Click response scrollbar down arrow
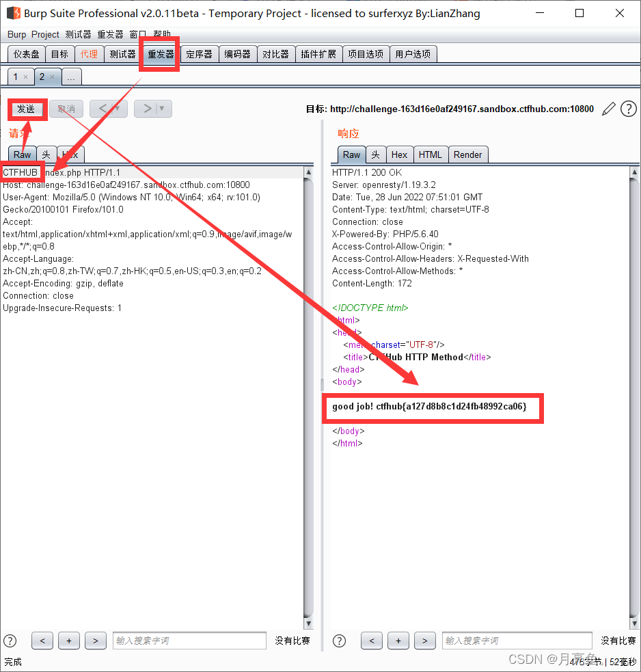Screen dimensions: 641x672 click(x=635, y=623)
